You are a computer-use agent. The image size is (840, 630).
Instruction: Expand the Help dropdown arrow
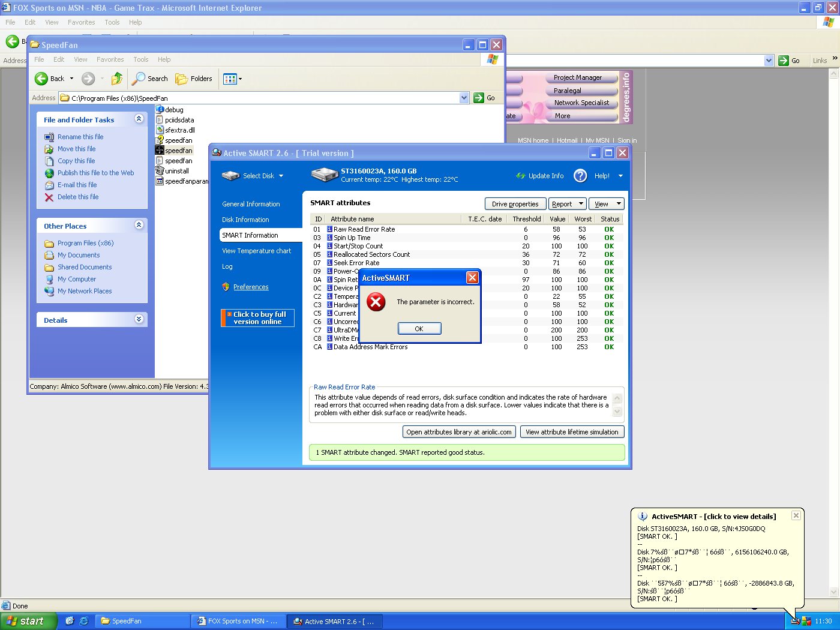pyautogui.click(x=620, y=176)
